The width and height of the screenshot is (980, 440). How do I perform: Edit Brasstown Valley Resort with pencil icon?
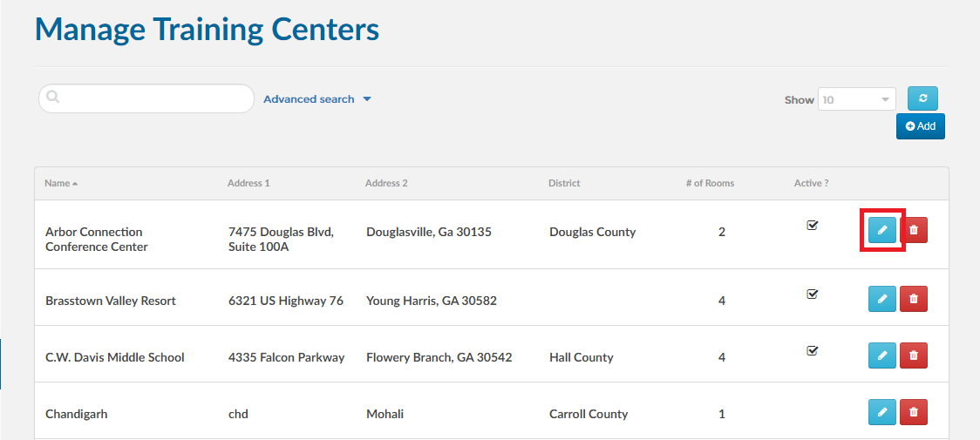(x=881, y=299)
